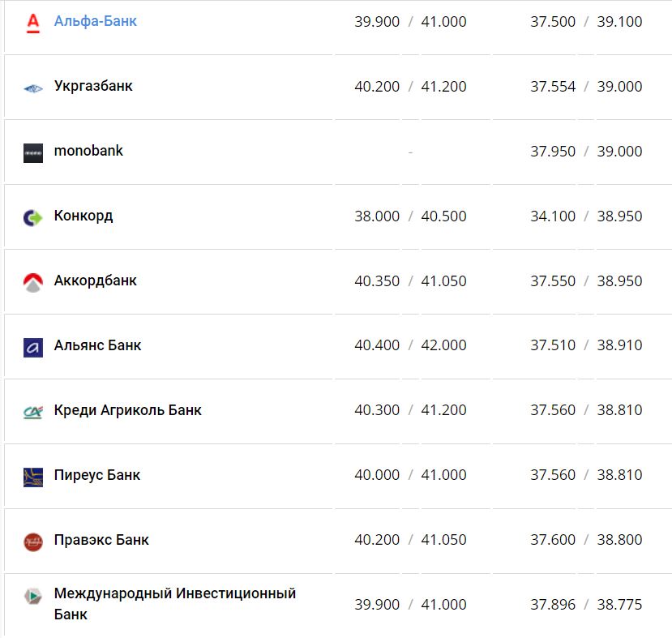
Task: Click the Аккордбанк red logo icon
Action: (33, 282)
